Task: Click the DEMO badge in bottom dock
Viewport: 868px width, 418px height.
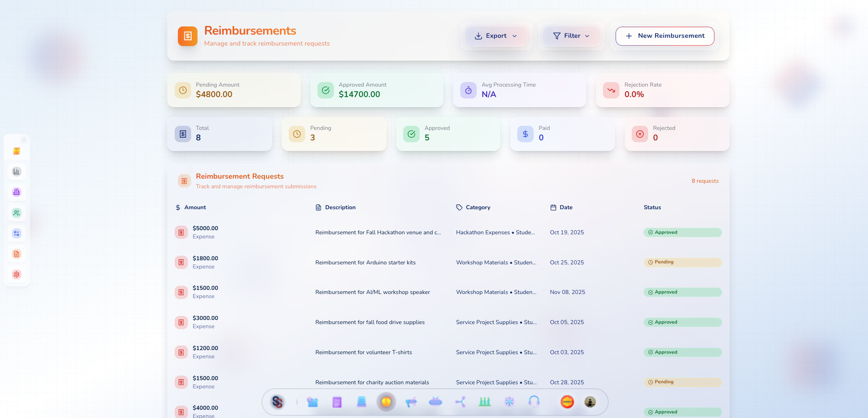Action: pyautogui.click(x=567, y=402)
